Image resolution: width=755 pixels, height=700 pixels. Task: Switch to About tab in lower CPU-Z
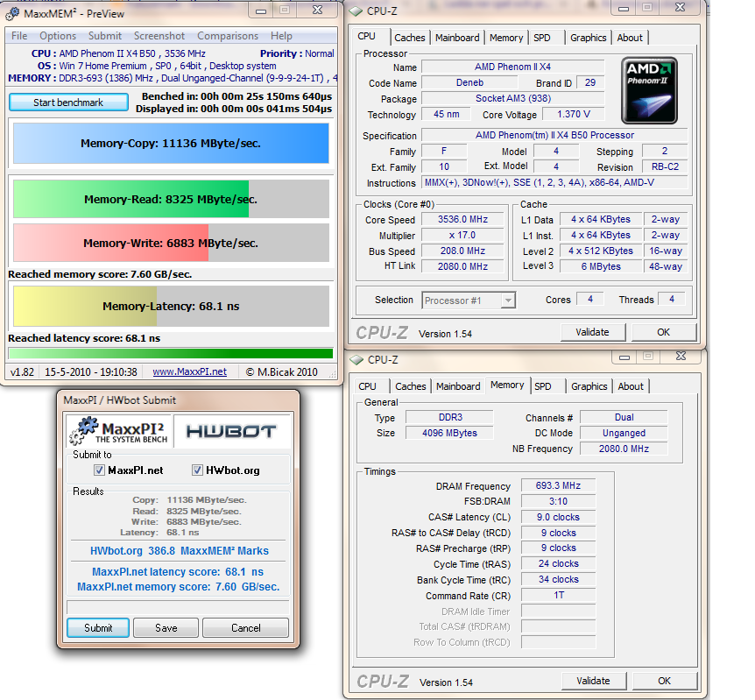point(631,386)
